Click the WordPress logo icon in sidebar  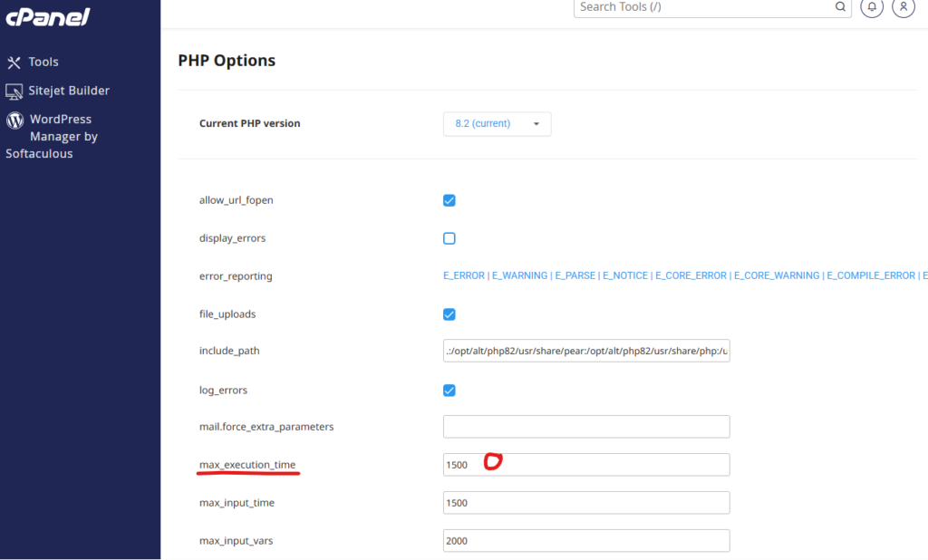click(14, 120)
